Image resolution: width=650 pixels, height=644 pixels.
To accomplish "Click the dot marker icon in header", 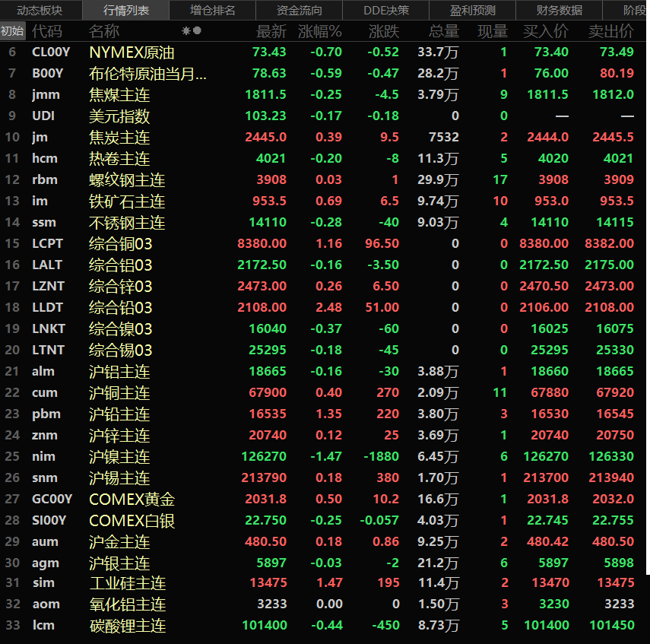I will coord(198,31).
